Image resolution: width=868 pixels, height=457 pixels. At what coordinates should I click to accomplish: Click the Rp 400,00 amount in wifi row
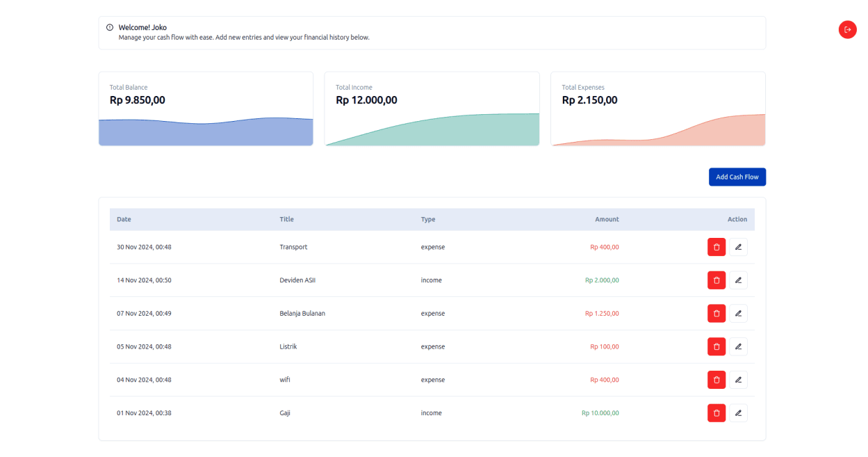605,380
